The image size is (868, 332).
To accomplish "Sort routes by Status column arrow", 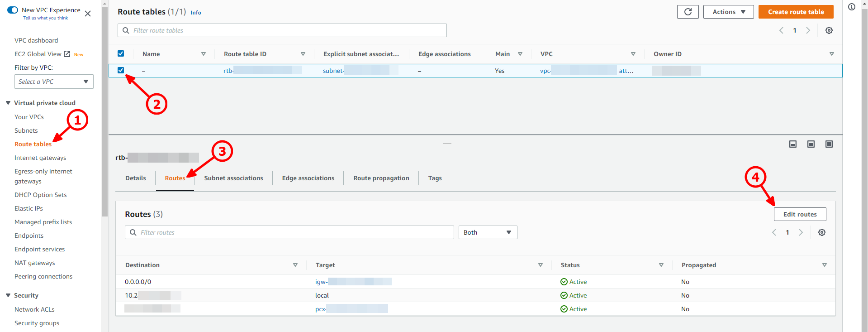I will [661, 265].
